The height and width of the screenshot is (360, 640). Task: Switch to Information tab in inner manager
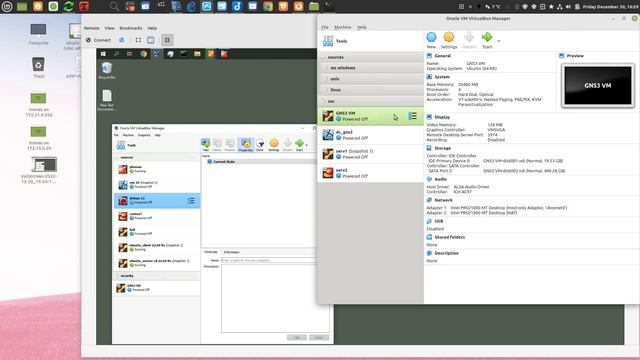231,252
